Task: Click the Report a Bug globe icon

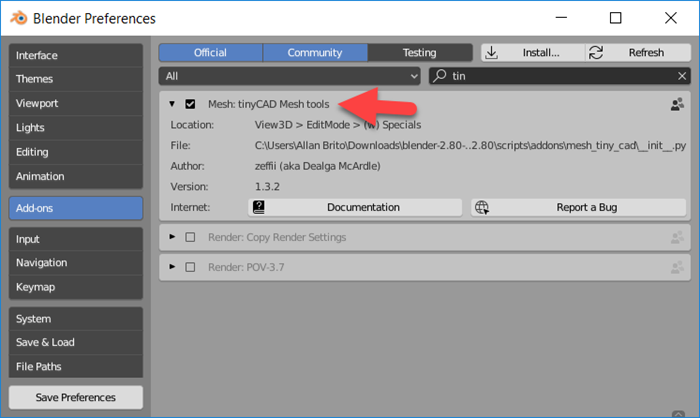Action: [x=482, y=207]
